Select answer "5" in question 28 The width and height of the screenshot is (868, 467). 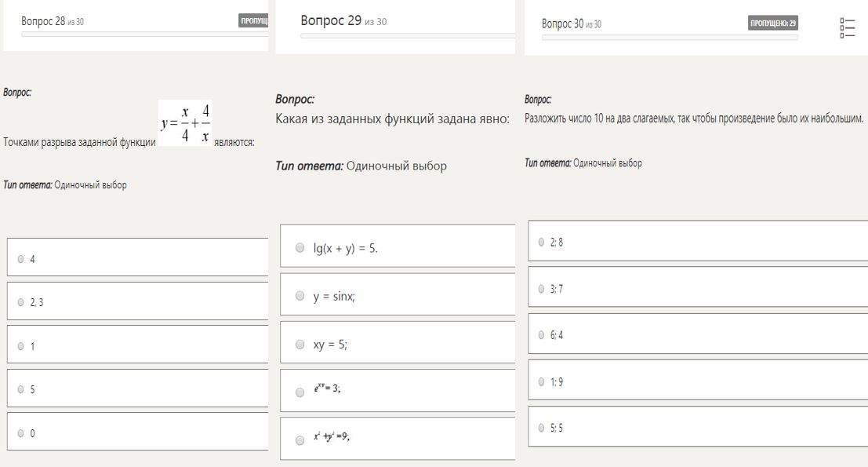(x=21, y=389)
